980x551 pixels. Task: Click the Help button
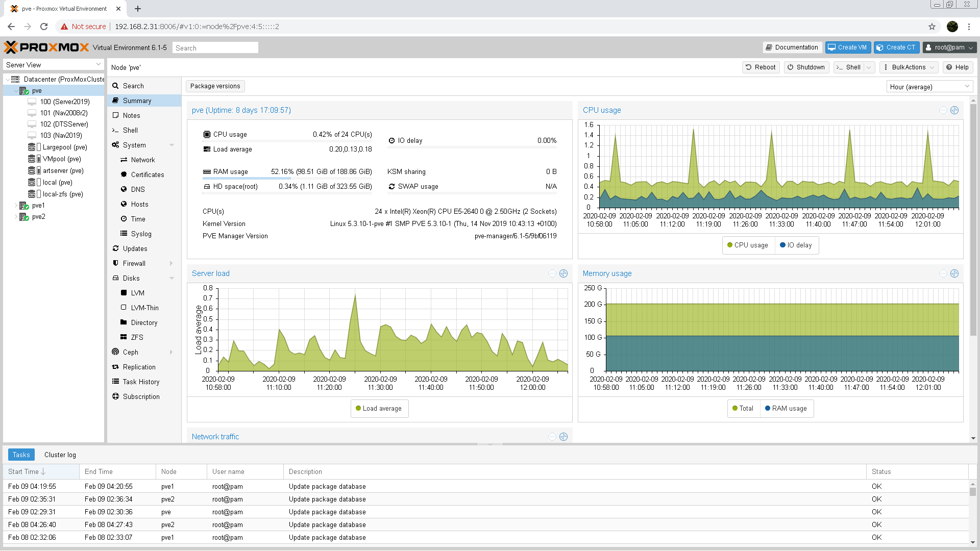pos(958,67)
